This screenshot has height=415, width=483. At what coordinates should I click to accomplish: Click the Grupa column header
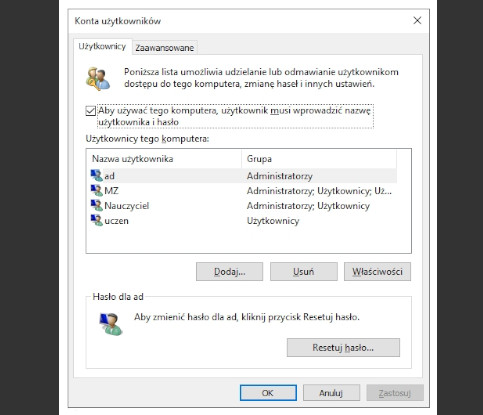pyautogui.click(x=319, y=159)
